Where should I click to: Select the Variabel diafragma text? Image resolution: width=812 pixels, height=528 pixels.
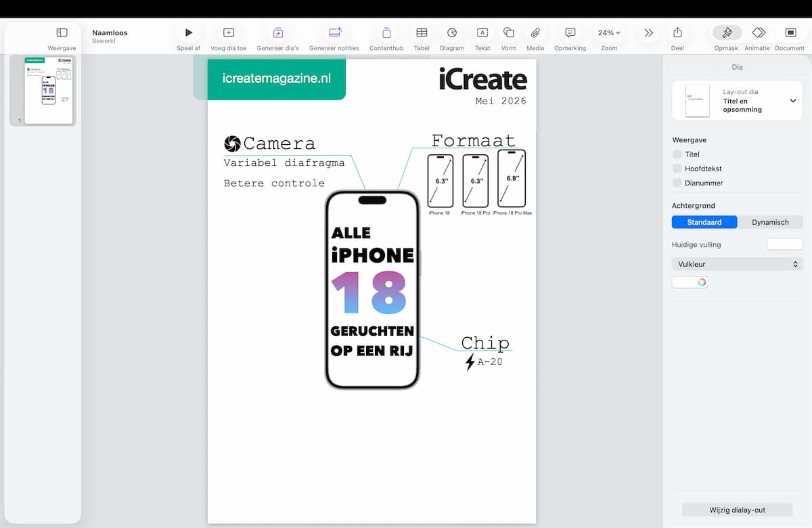click(284, 162)
